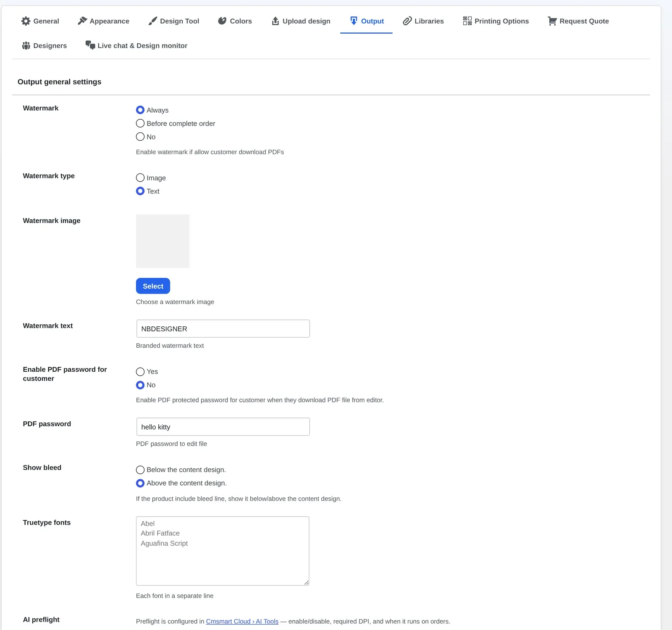Open the Upload design tab
The width and height of the screenshot is (672, 630).
301,21
